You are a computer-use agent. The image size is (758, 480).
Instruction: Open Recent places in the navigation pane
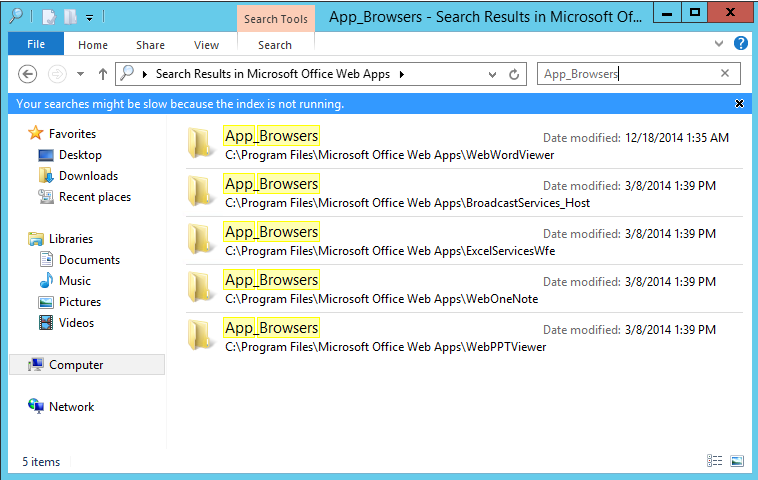click(x=95, y=197)
